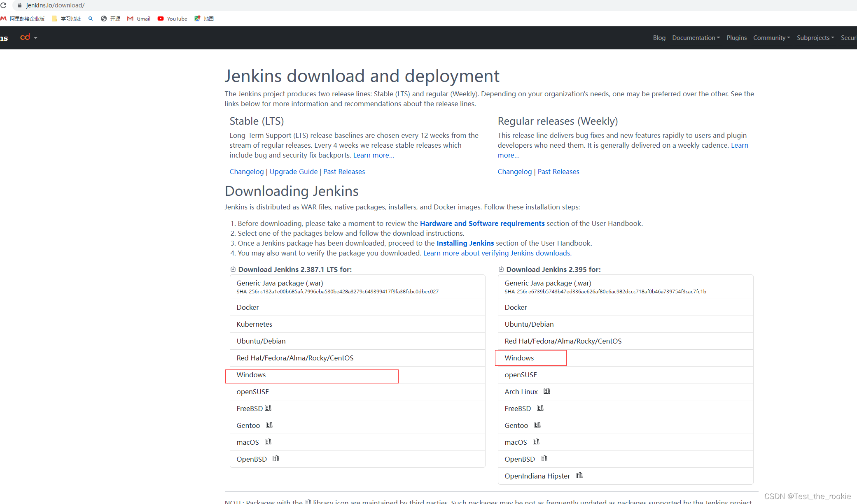
Task: Select LTS openSUSE download option
Action: tap(357, 392)
